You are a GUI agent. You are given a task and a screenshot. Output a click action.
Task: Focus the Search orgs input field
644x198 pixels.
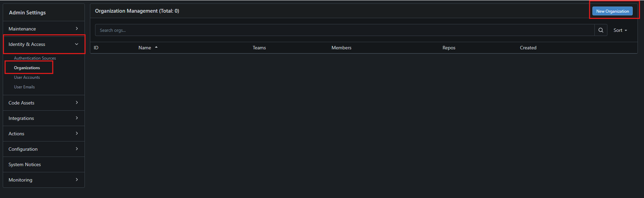pyautogui.click(x=345, y=30)
